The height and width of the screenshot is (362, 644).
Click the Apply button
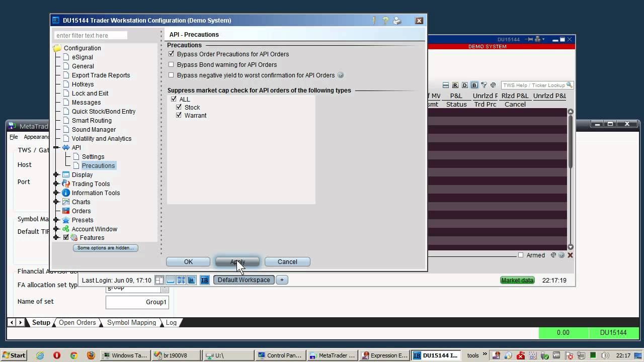click(x=237, y=262)
